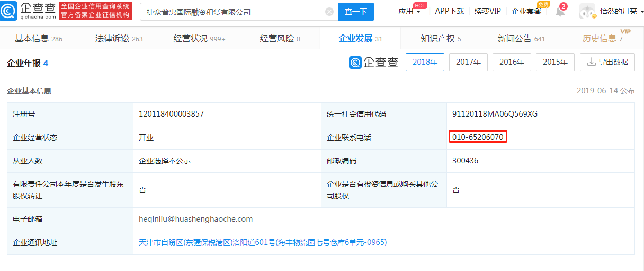Open user avatar for 怡然的月亮
Image resolution: width=644 pixels, height=271 pixels.
pyautogui.click(x=588, y=11)
